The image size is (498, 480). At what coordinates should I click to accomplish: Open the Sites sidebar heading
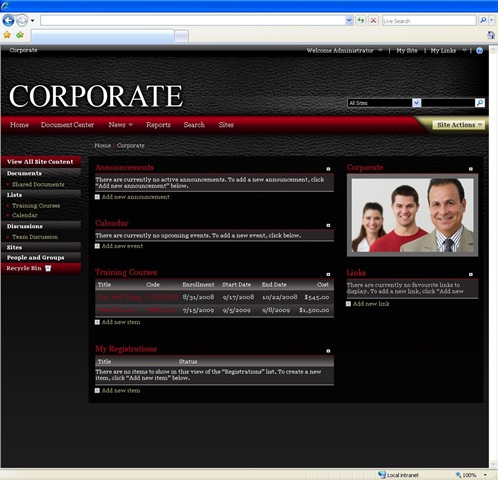[x=14, y=247]
